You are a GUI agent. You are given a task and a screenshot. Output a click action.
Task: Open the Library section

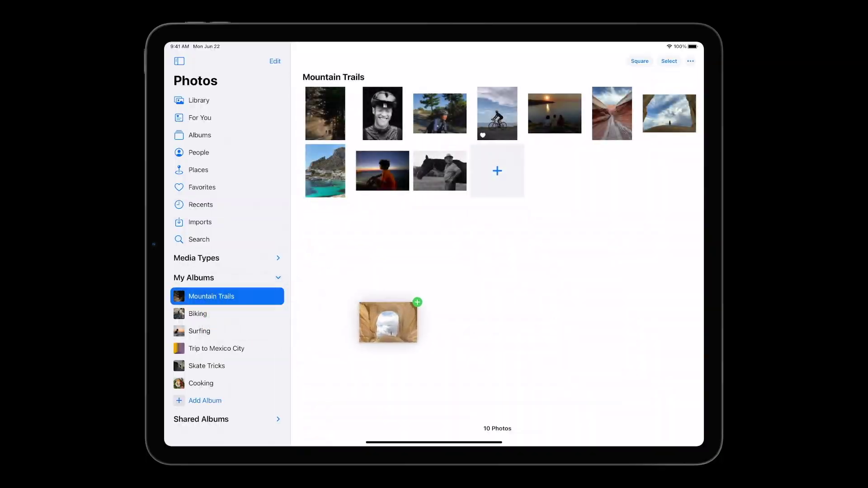[x=198, y=100]
